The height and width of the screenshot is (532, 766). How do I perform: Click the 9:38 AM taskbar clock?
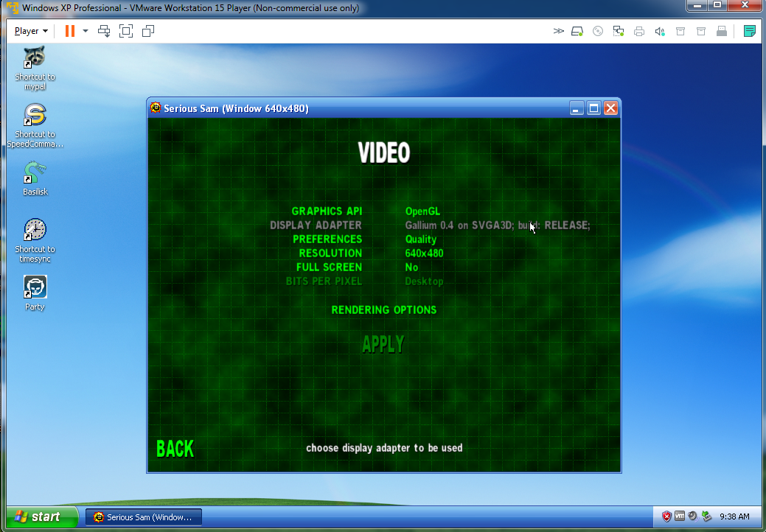(734, 517)
